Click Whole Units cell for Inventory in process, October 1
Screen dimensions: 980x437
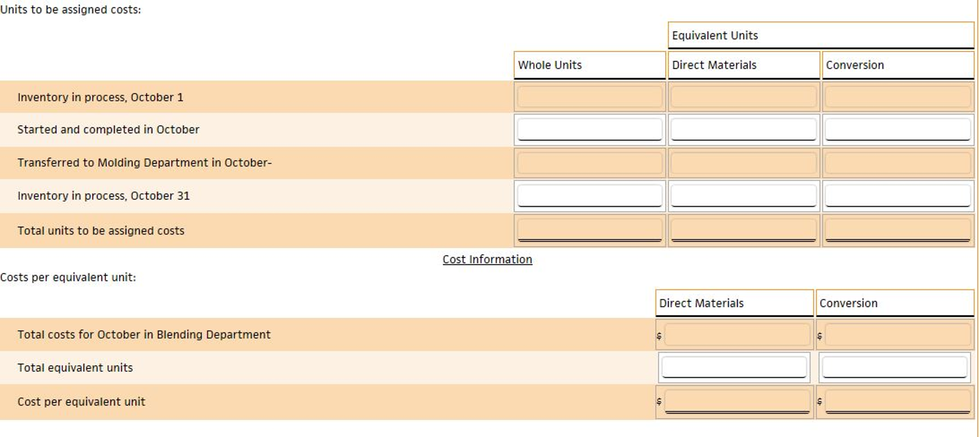[x=589, y=97]
